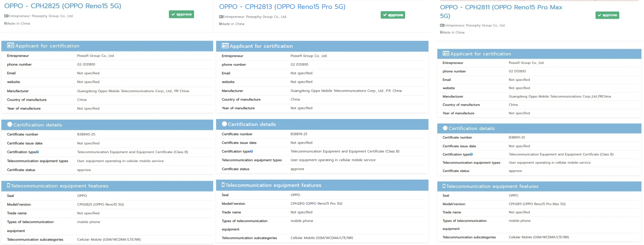Click 'Possefi Group Co., Ltd.' Entrepreneur value in CPH2825 table

pos(96,56)
